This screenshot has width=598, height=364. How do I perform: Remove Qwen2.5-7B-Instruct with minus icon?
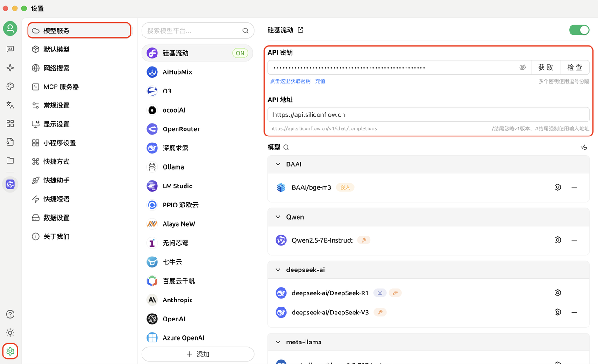pos(574,240)
